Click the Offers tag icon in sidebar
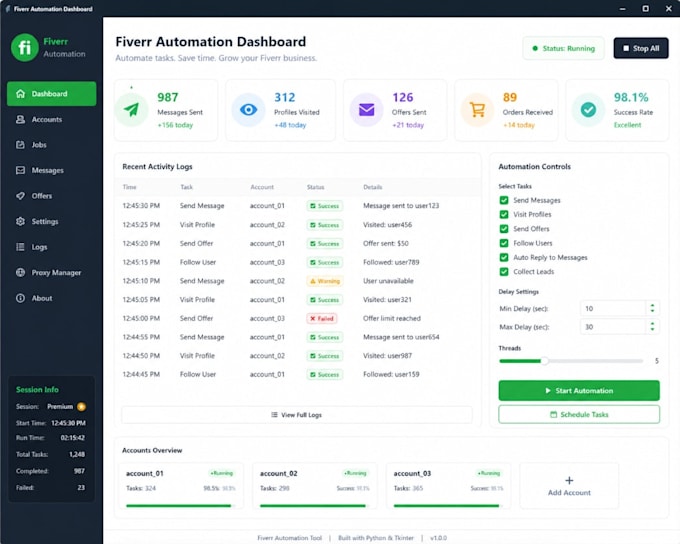This screenshot has width=680, height=544. (20, 196)
